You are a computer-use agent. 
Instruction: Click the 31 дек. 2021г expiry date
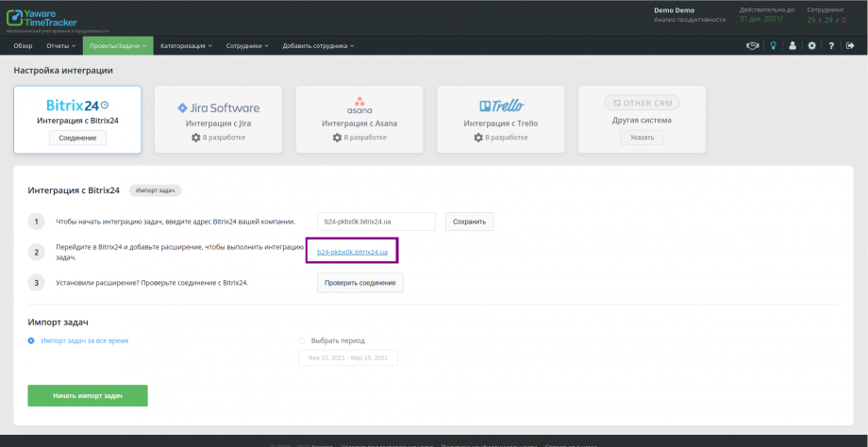click(x=760, y=19)
